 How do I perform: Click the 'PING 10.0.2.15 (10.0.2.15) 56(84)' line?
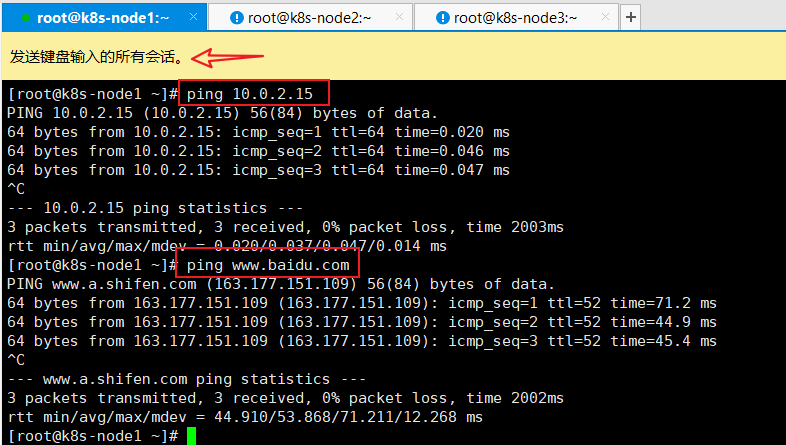[x=223, y=113]
